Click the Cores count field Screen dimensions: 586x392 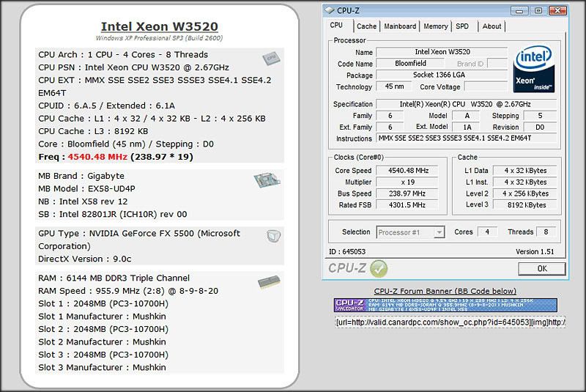click(x=487, y=232)
